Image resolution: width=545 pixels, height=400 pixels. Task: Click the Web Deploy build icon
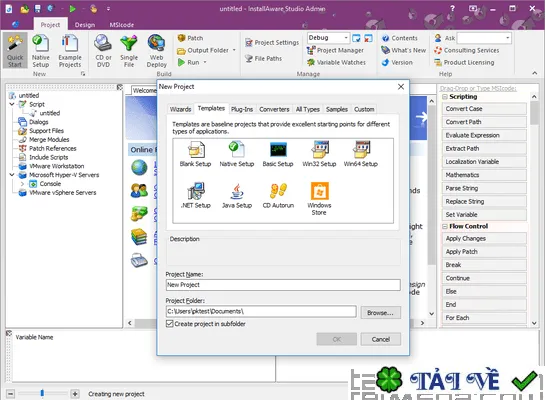click(x=156, y=51)
